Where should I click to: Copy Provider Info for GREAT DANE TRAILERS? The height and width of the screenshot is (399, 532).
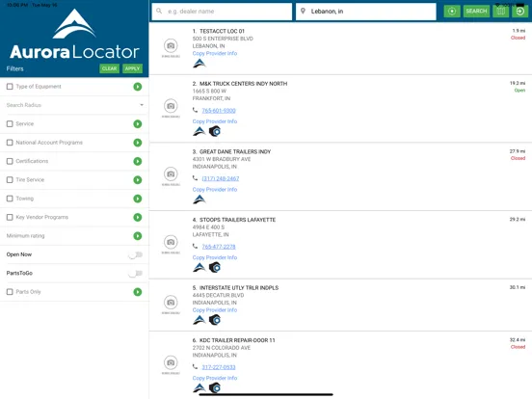pyautogui.click(x=215, y=189)
